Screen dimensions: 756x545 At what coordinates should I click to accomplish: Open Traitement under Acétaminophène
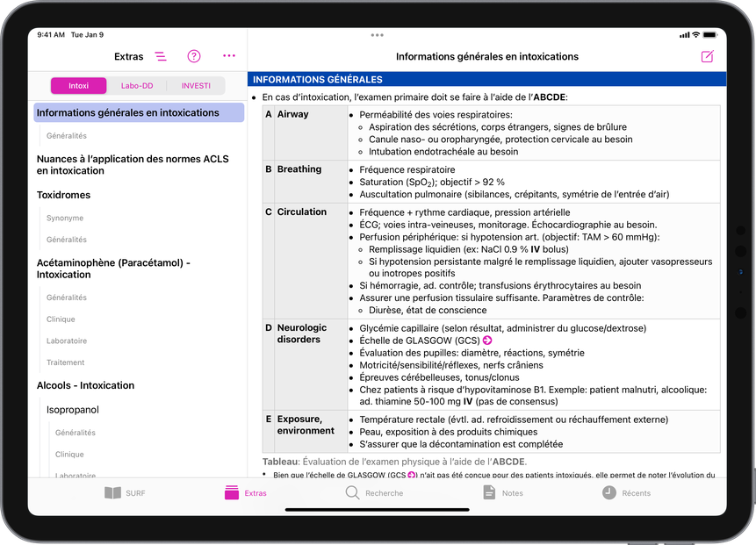click(x=66, y=362)
